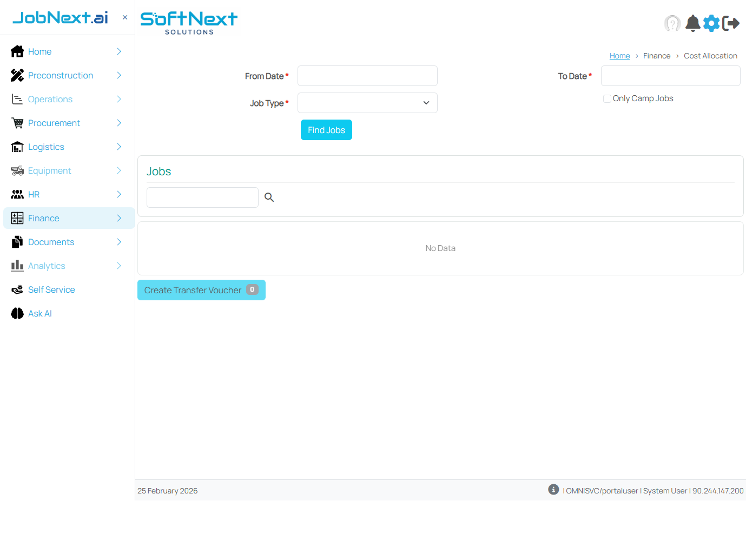Navigate to Finance in the breadcrumb

point(656,55)
